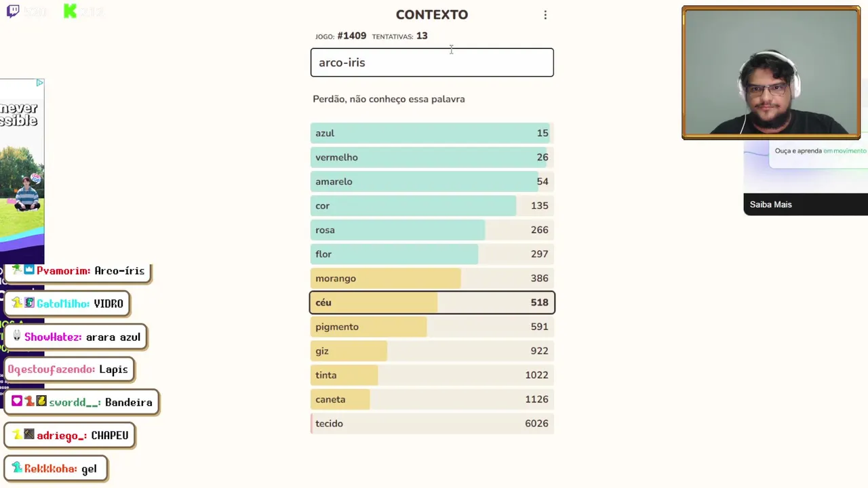
Task: Select the highlighted céu guess row
Action: coord(432,302)
